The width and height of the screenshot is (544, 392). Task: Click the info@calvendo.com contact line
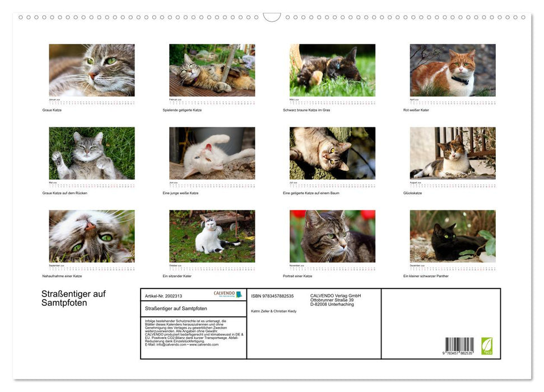point(181,344)
